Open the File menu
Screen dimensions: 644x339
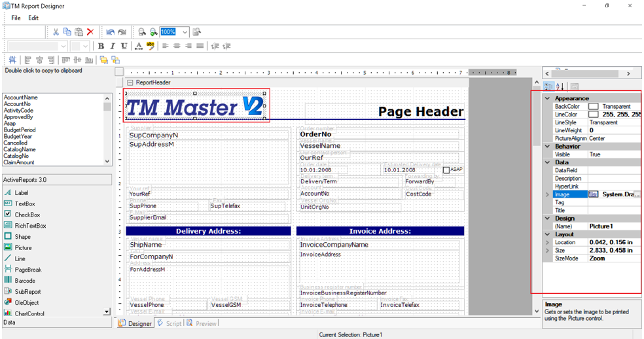16,18
